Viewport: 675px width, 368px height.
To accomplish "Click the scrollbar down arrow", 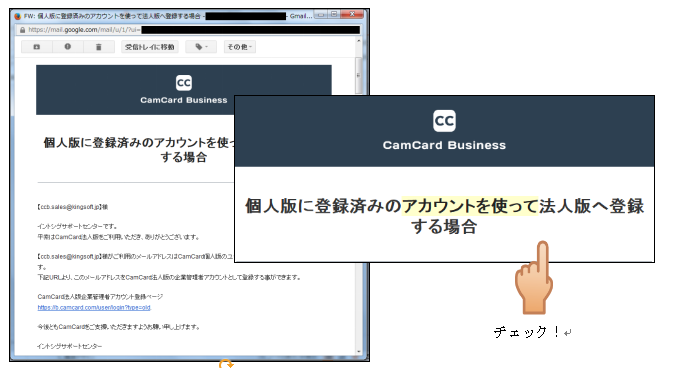I will click(359, 352).
